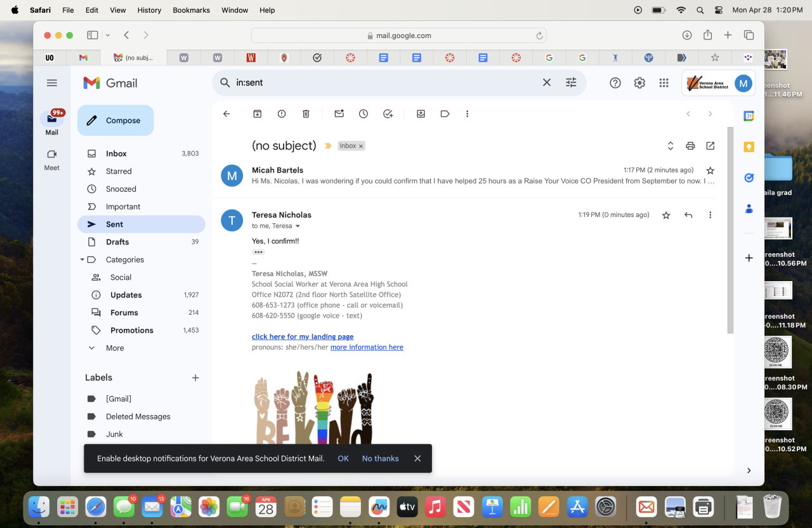Open the Gmail Support help icon
This screenshot has height=528, width=812.
coord(615,83)
